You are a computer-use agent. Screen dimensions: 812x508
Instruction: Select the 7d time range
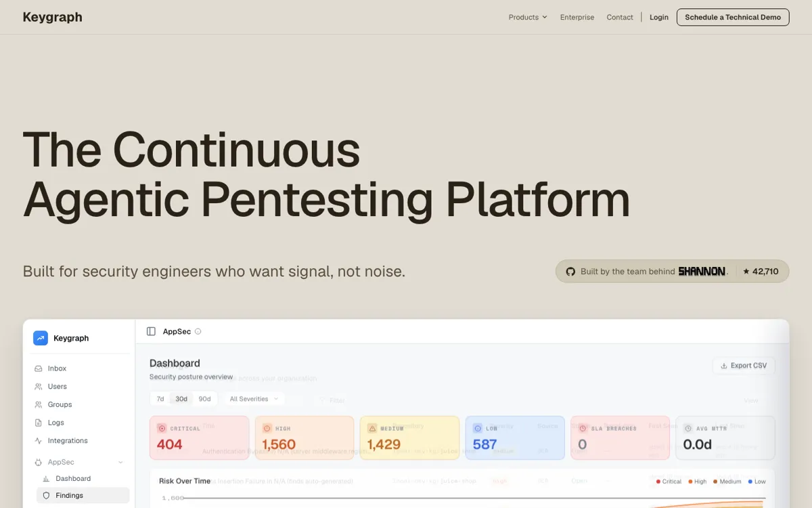click(x=160, y=399)
